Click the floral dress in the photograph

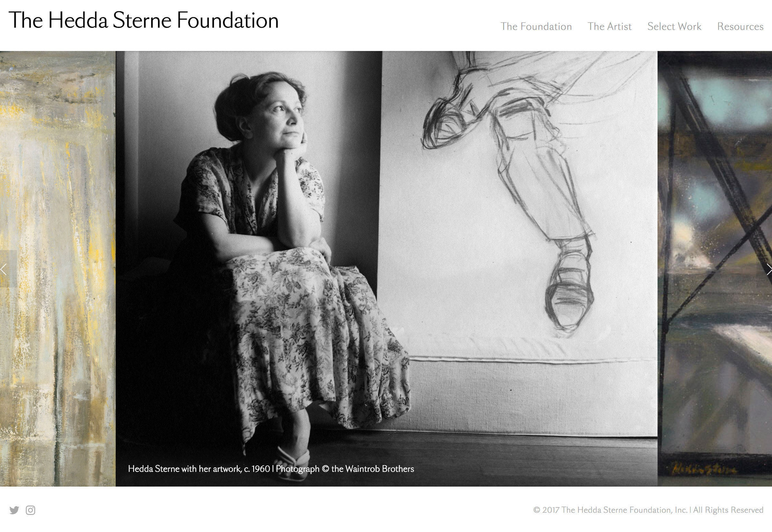(x=293, y=300)
